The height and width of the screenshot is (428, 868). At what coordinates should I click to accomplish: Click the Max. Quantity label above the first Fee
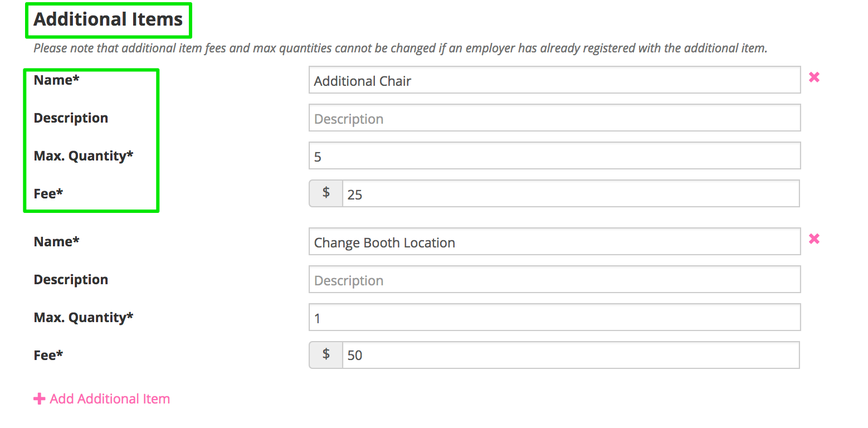coord(84,156)
